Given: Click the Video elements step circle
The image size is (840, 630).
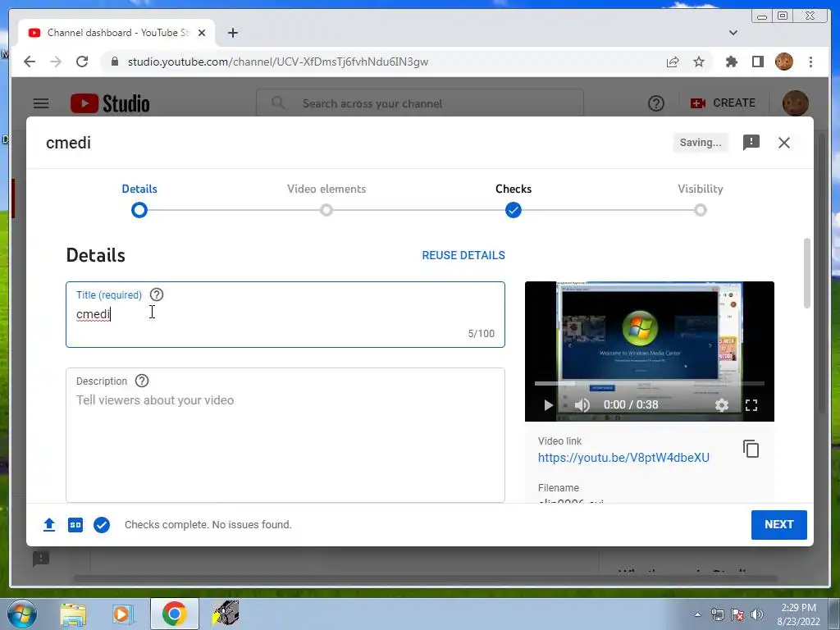Looking at the screenshot, I should (326, 210).
